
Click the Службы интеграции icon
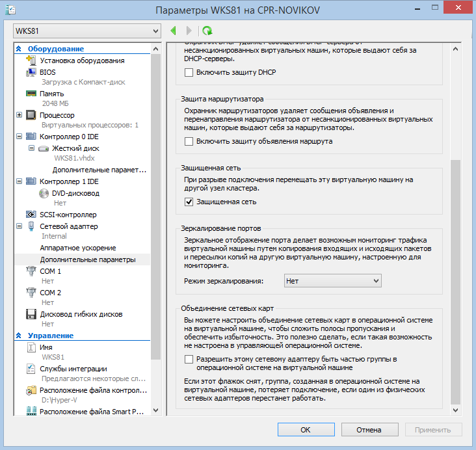click(31, 369)
